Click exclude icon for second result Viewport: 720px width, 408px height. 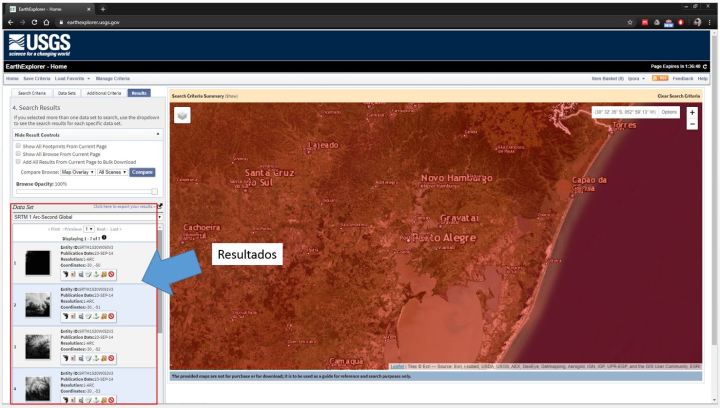pyautogui.click(x=109, y=316)
